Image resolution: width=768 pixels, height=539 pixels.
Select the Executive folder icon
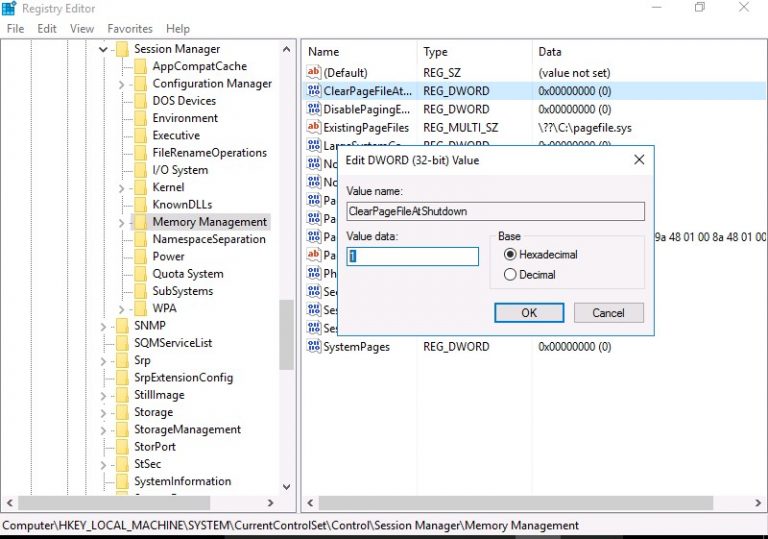[x=141, y=136]
